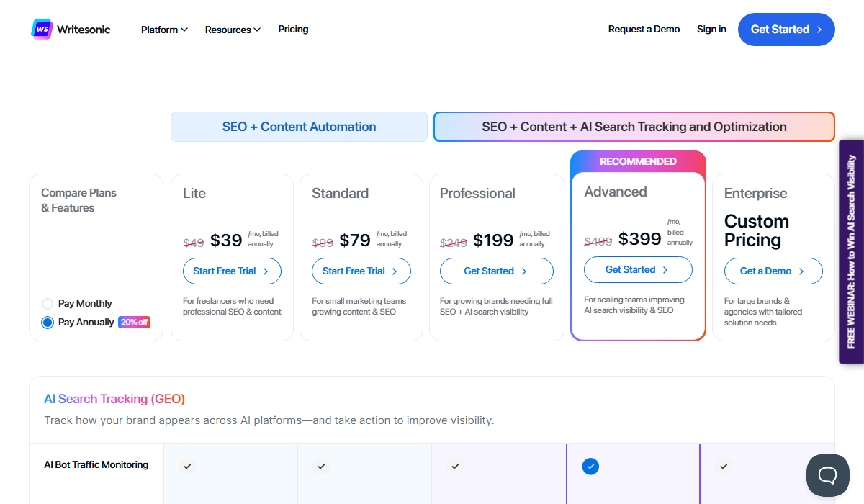Viewport: 864px width, 504px height.
Task: Click the Sign in link
Action: point(711,29)
